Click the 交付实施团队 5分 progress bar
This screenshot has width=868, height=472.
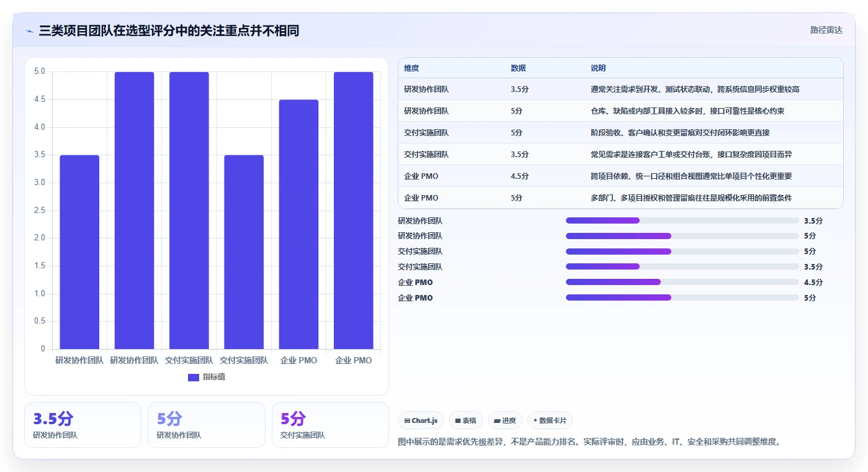click(682, 252)
